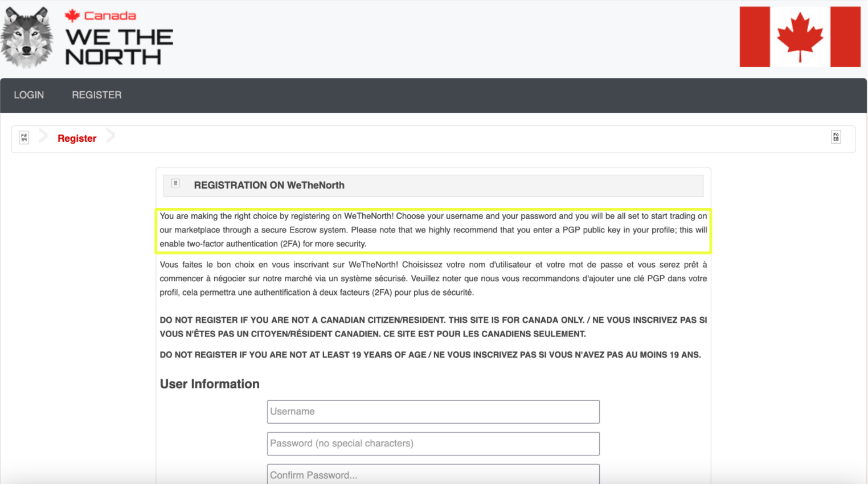
Task: Click the French registration paragraph
Action: click(x=433, y=278)
